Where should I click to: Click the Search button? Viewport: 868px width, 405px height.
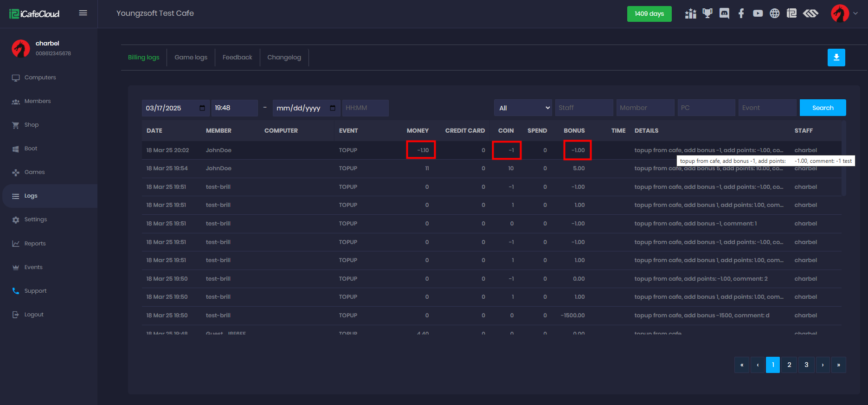(823, 108)
